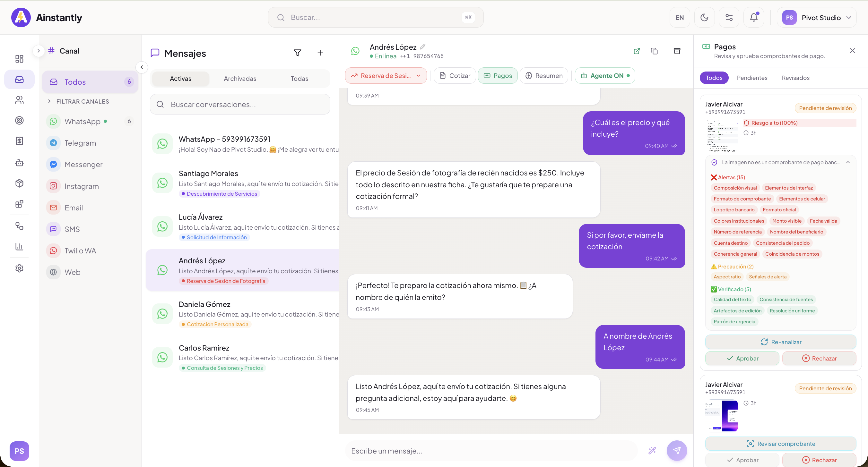The image size is (868, 467).
Task: Reject the first payment with Rechazar
Action: [819, 358]
